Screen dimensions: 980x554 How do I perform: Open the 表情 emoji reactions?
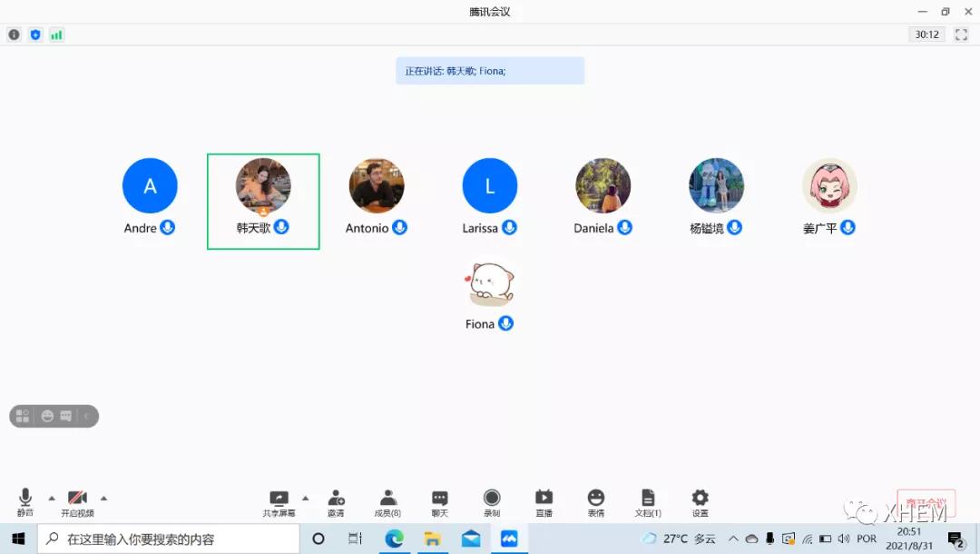(595, 502)
